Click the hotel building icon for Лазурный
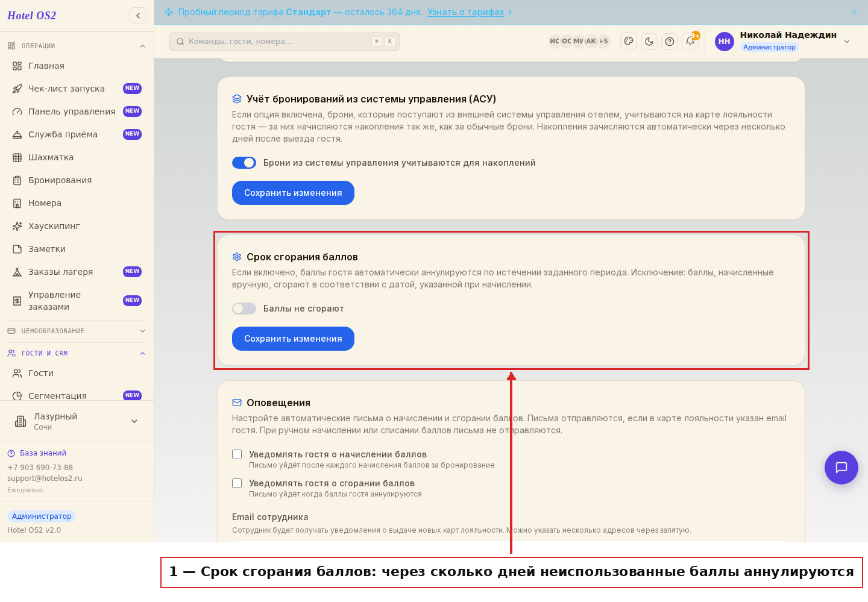 (20, 421)
